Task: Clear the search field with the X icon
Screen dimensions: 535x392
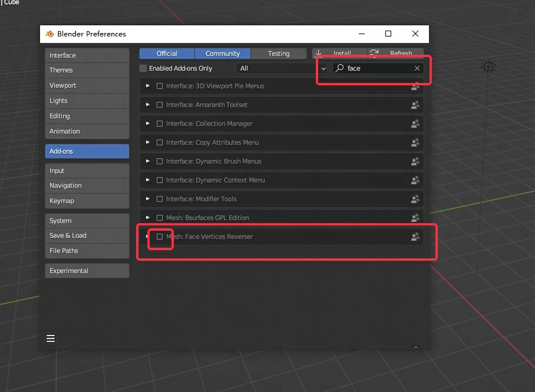Action: click(x=417, y=68)
